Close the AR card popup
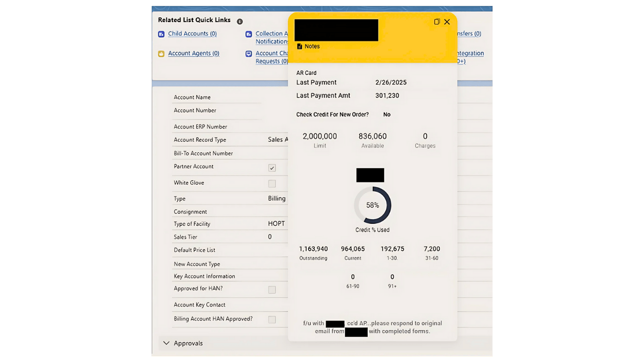The width and height of the screenshot is (644, 362). coord(447,22)
